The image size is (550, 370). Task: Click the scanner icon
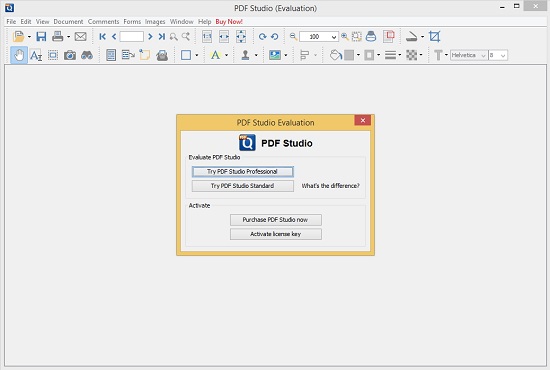[411, 36]
